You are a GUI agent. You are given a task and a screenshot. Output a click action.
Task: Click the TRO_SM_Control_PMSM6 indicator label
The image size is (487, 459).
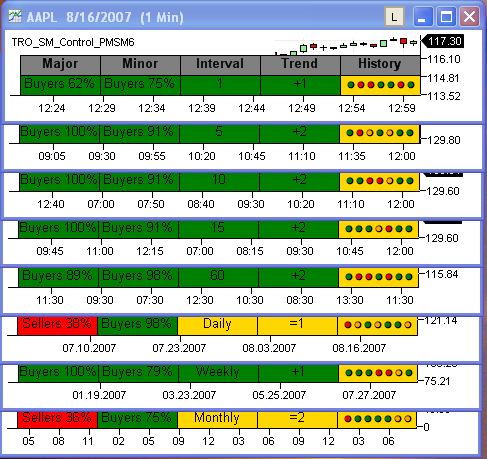click(x=73, y=42)
